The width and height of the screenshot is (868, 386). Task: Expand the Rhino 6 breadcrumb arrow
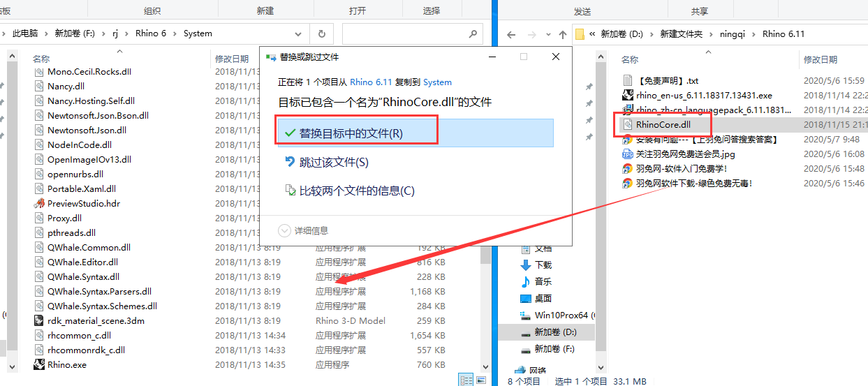pos(176,34)
